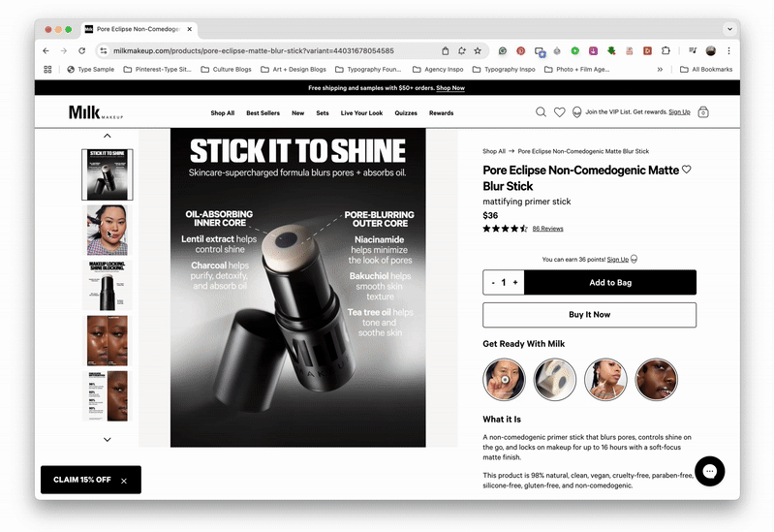Open the Chrome three-dot menu

click(728, 51)
